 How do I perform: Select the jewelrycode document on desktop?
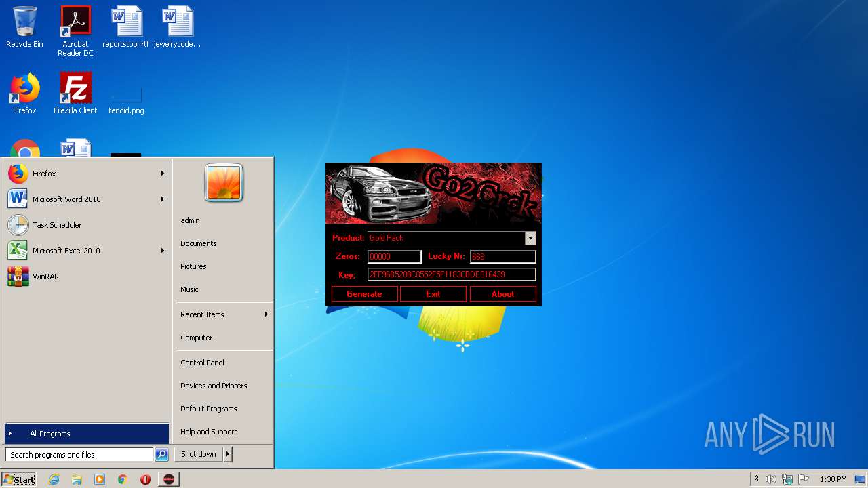[177, 27]
